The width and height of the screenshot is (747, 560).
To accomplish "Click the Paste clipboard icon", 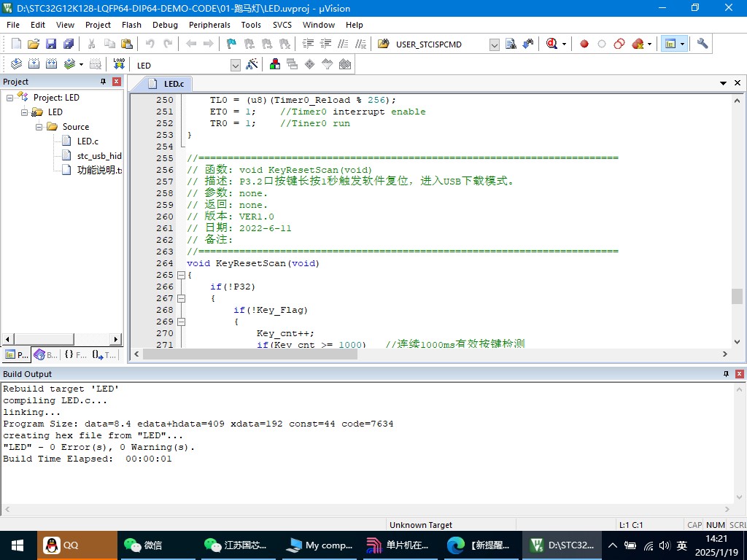I will pyautogui.click(x=127, y=44).
